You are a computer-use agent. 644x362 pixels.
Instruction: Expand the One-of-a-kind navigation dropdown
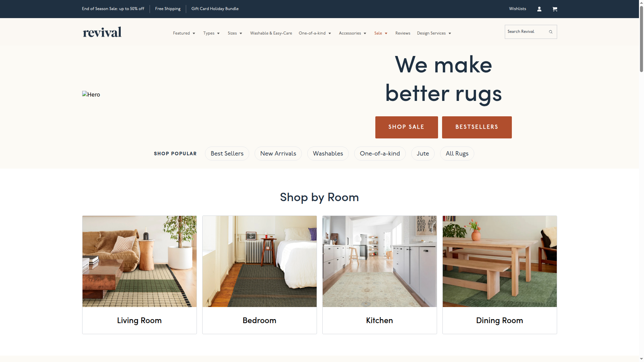(x=315, y=33)
